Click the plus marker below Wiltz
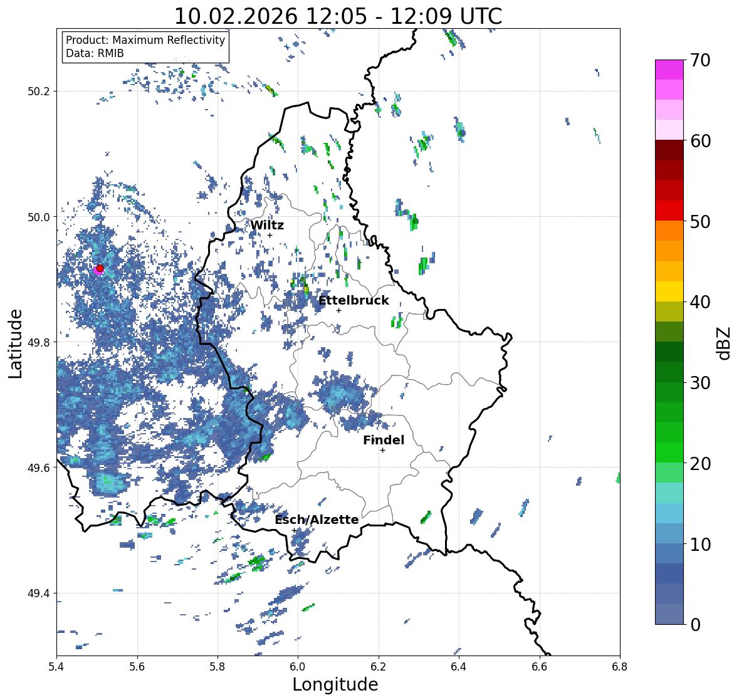This screenshot has height=700, width=739. pyautogui.click(x=270, y=236)
